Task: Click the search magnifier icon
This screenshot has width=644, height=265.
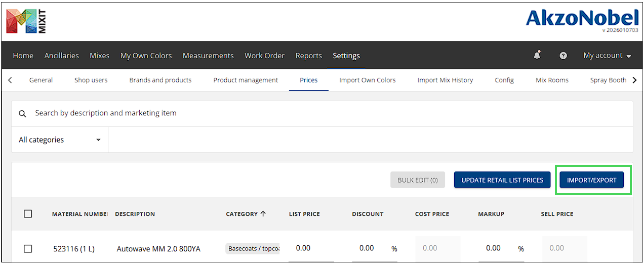Action: click(x=22, y=114)
